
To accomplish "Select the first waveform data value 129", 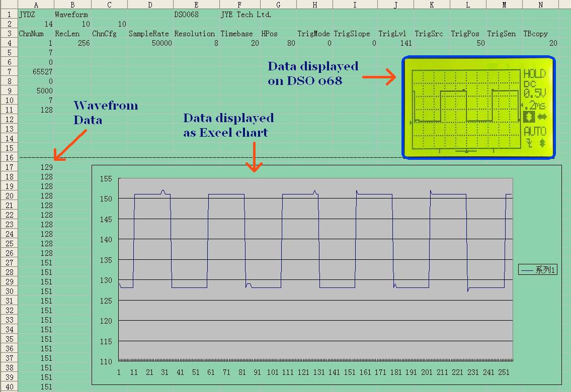I will click(x=45, y=167).
